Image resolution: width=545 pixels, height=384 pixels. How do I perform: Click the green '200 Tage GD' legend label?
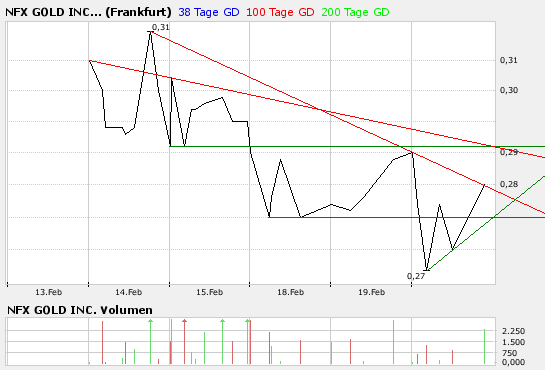coord(355,13)
